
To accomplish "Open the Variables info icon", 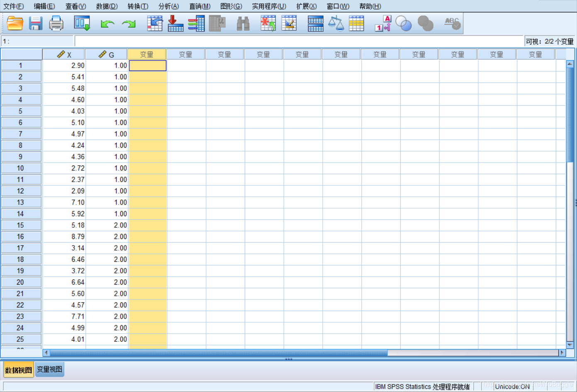I will (196, 23).
